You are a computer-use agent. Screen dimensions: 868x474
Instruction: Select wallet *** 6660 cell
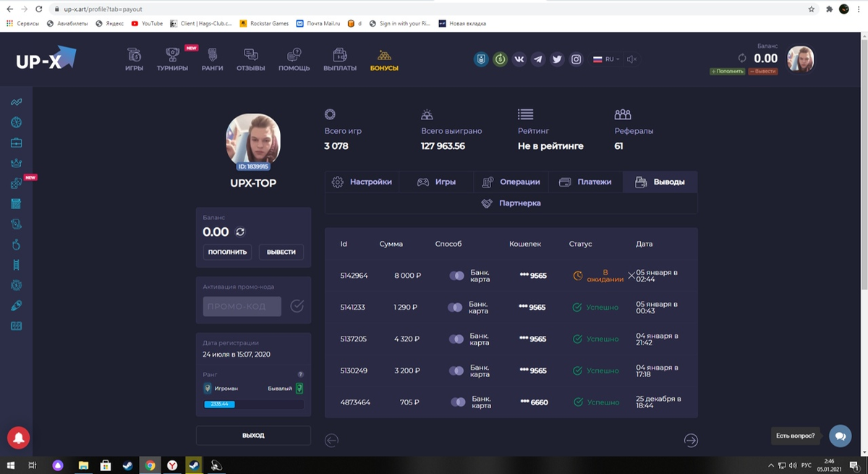533,402
